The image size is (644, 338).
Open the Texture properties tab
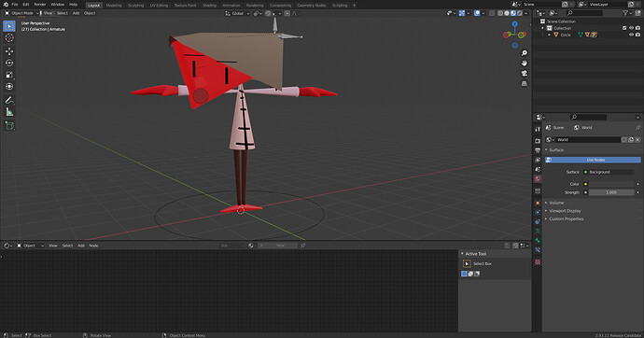click(x=538, y=262)
